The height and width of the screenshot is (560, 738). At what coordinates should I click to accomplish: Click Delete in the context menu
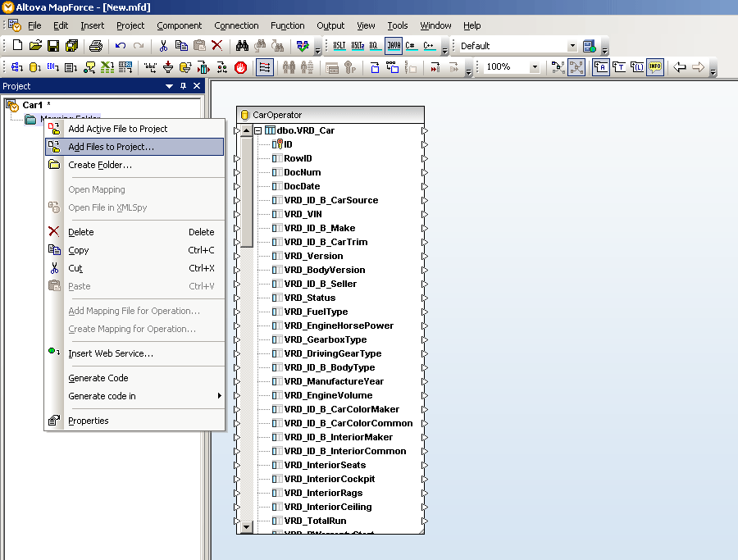pos(134,232)
